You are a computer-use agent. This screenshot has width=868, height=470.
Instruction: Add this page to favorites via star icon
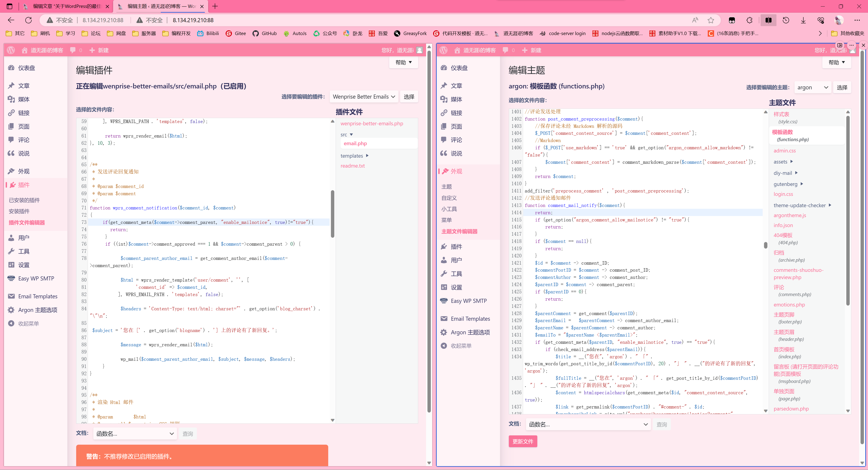711,20
